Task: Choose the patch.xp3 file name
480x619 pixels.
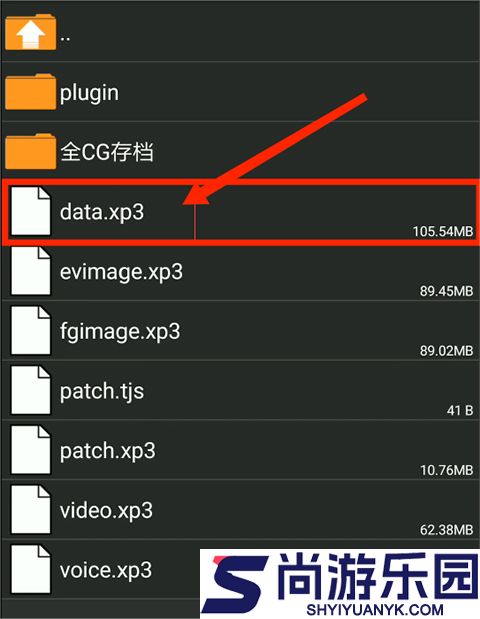Action: click(107, 452)
